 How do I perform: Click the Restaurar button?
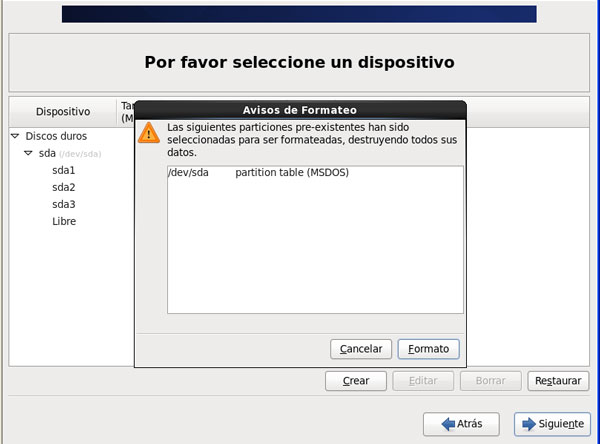(x=557, y=381)
